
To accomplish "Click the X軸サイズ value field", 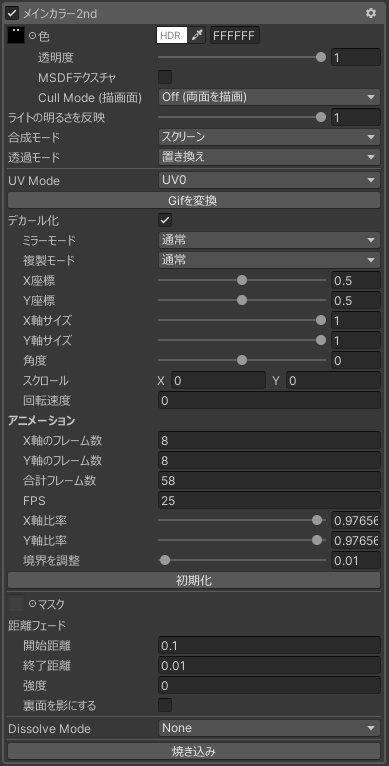I will tap(356, 320).
